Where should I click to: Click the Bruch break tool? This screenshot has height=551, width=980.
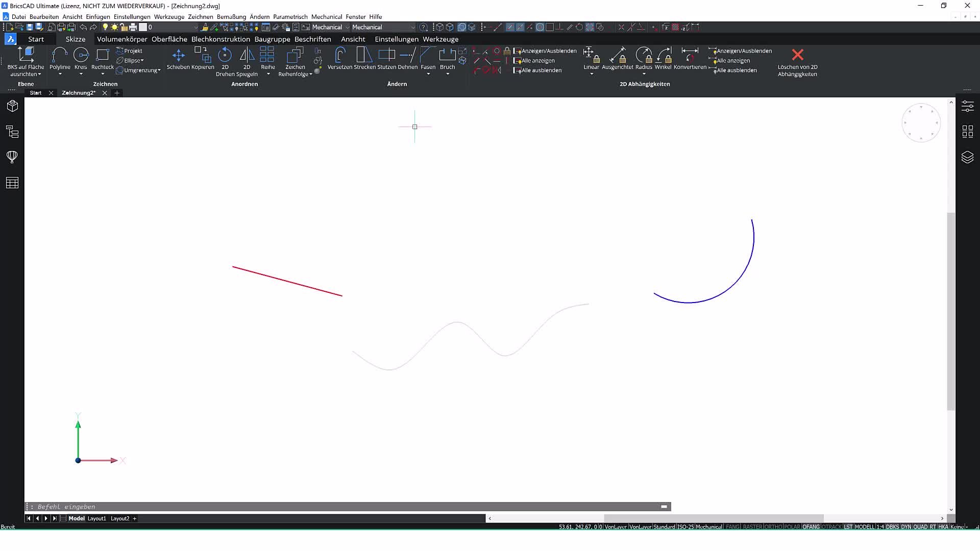[447, 58]
